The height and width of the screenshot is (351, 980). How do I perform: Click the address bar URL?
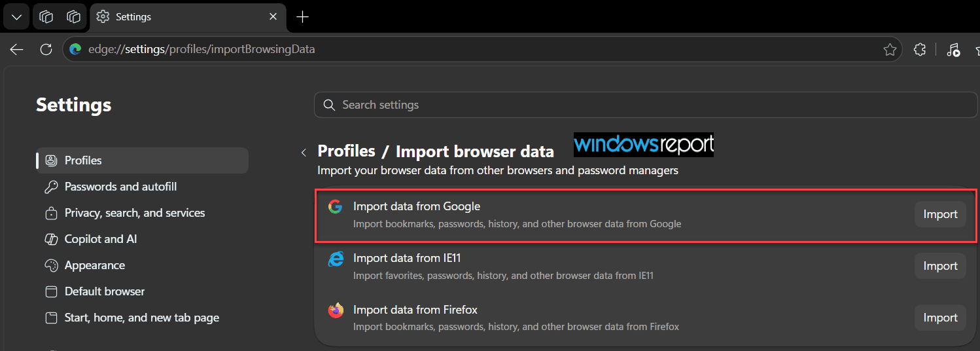pos(201,49)
